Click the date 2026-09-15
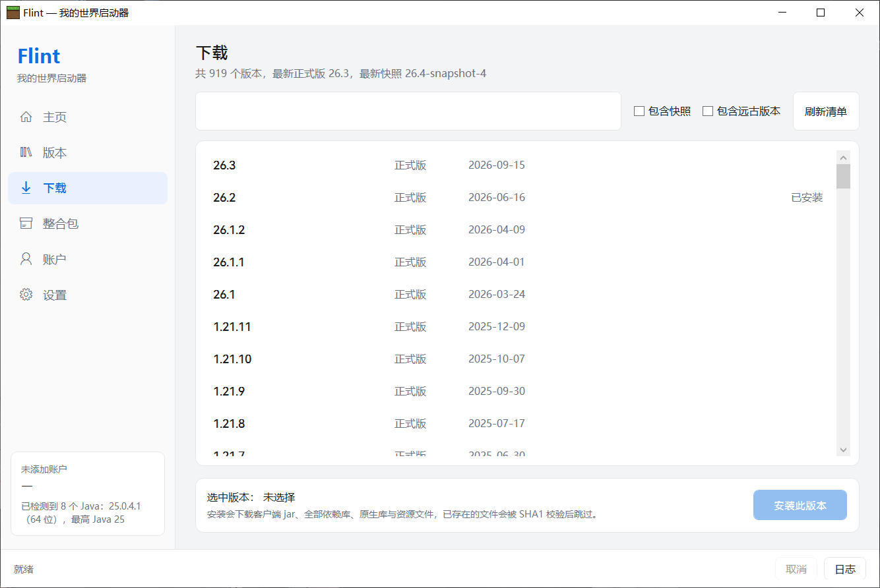The height and width of the screenshot is (588, 880). pyautogui.click(x=497, y=165)
